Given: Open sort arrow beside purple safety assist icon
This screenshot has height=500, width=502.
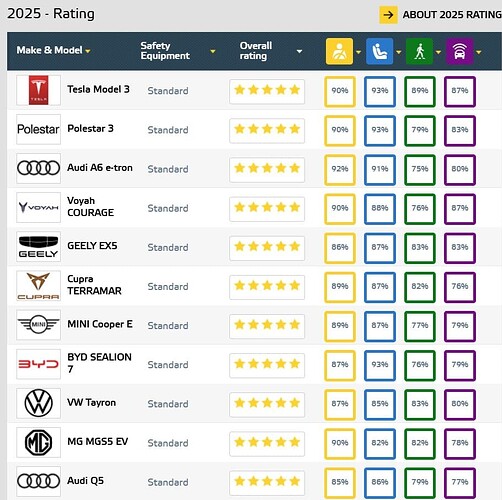Looking at the screenshot, I should 479,52.
